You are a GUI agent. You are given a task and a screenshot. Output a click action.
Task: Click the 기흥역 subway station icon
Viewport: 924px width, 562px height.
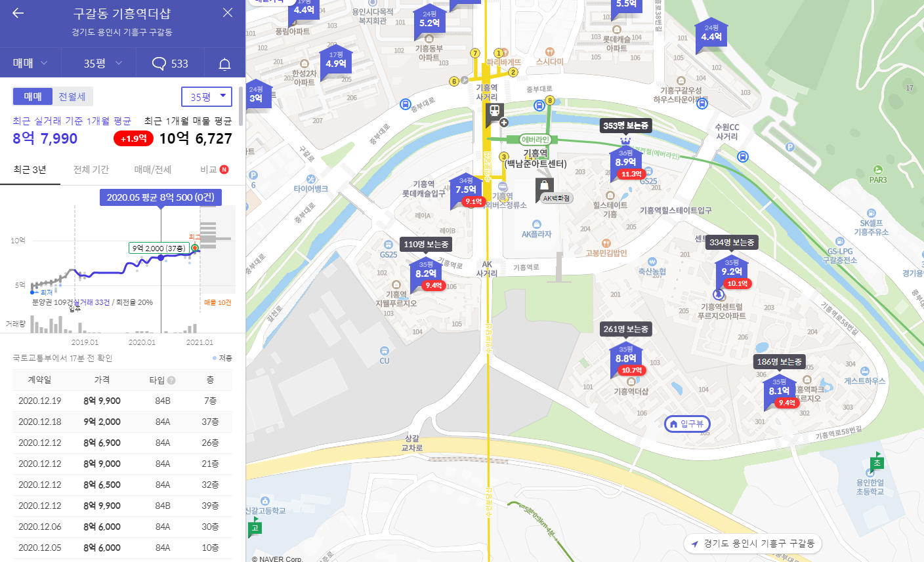coord(494,112)
